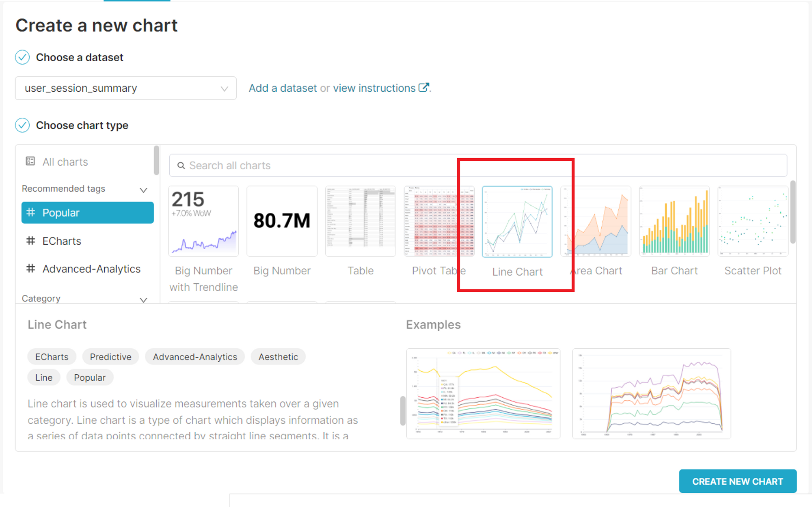Click the All charts list icon
This screenshot has width=812, height=507.
click(x=30, y=162)
